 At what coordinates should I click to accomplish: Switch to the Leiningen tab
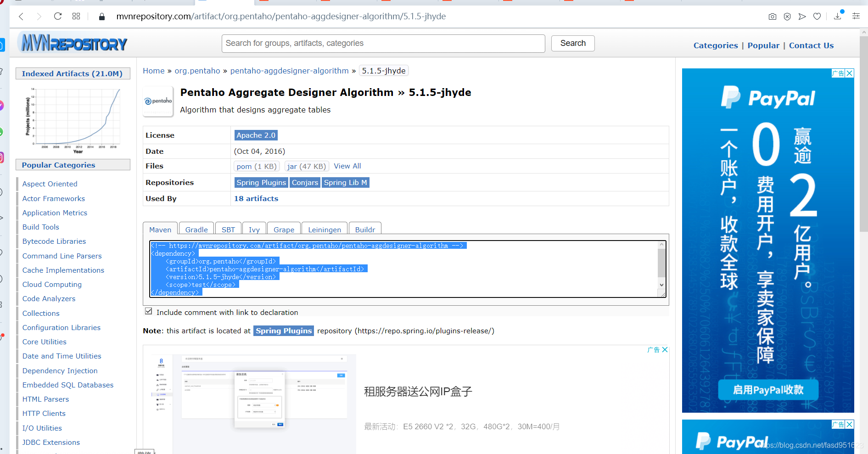pos(324,230)
